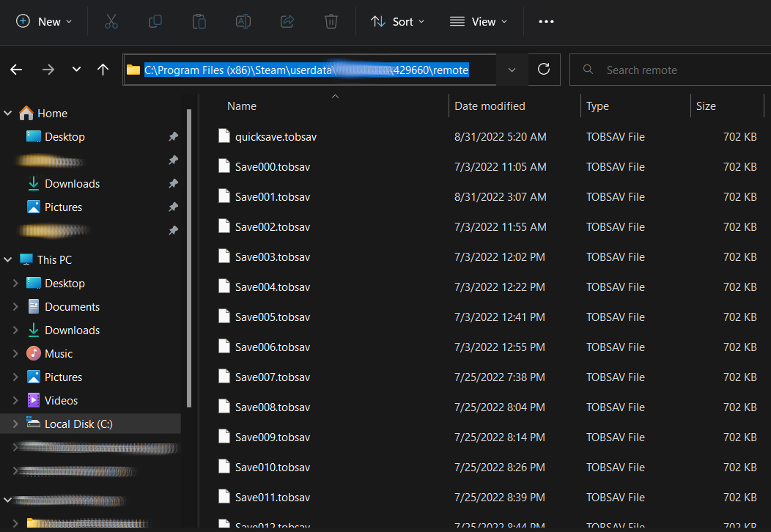Open the See more three-dots menu

546,22
